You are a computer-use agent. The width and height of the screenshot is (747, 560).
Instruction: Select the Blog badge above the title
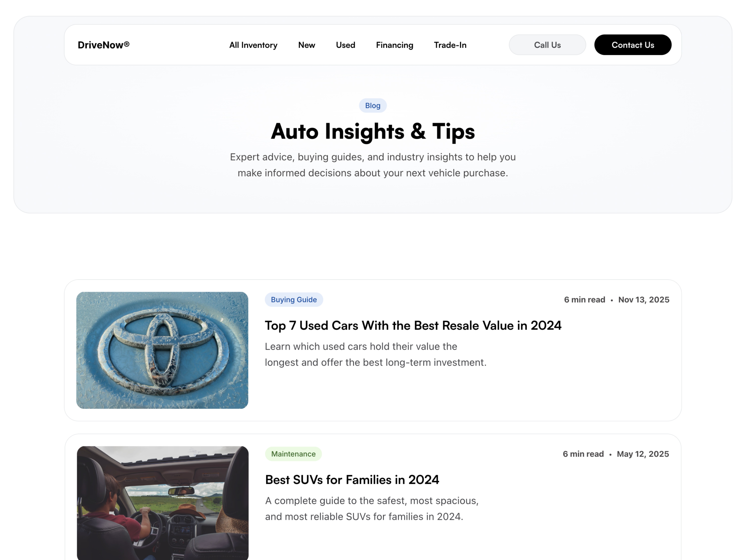(x=372, y=105)
